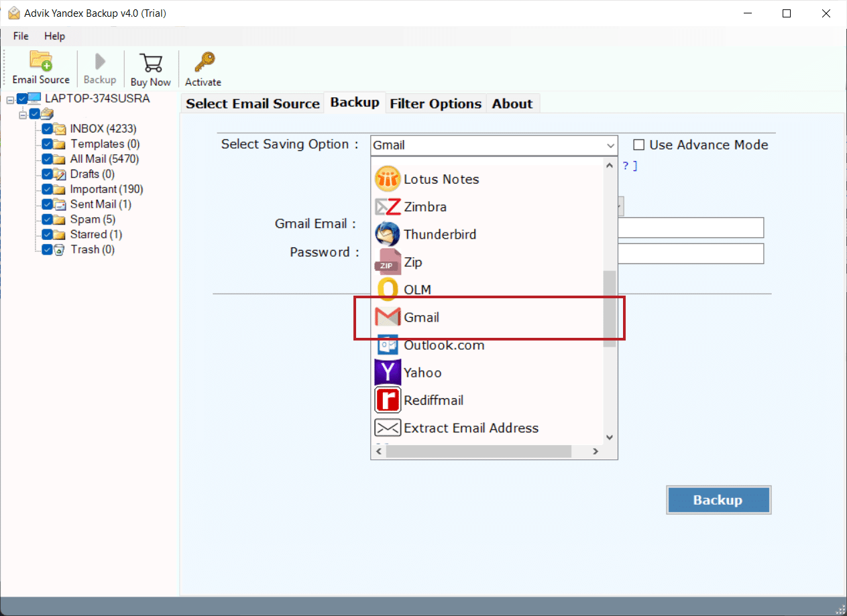This screenshot has width=847, height=616.
Task: Click the Gmail Email input field
Action: click(x=691, y=227)
